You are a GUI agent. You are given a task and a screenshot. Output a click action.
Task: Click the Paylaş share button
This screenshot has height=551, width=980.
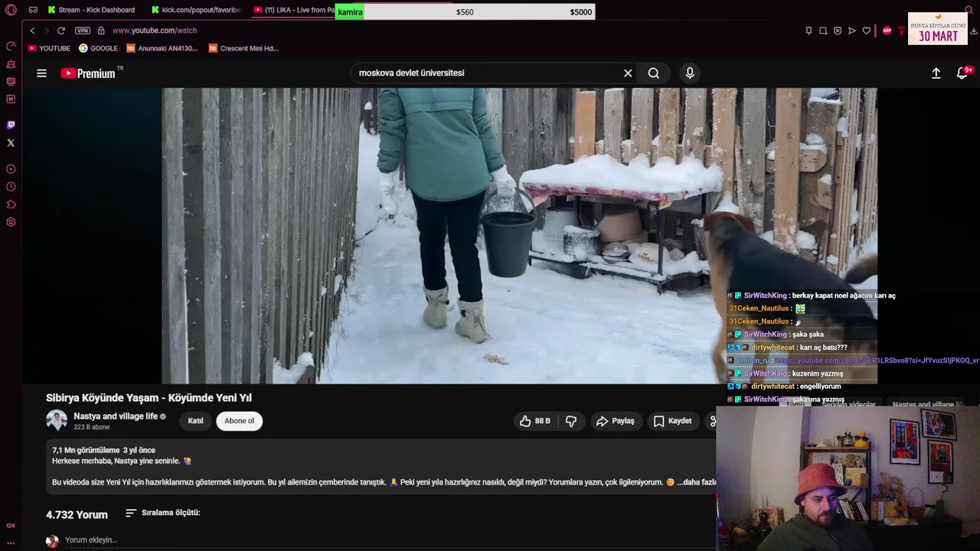[616, 421]
